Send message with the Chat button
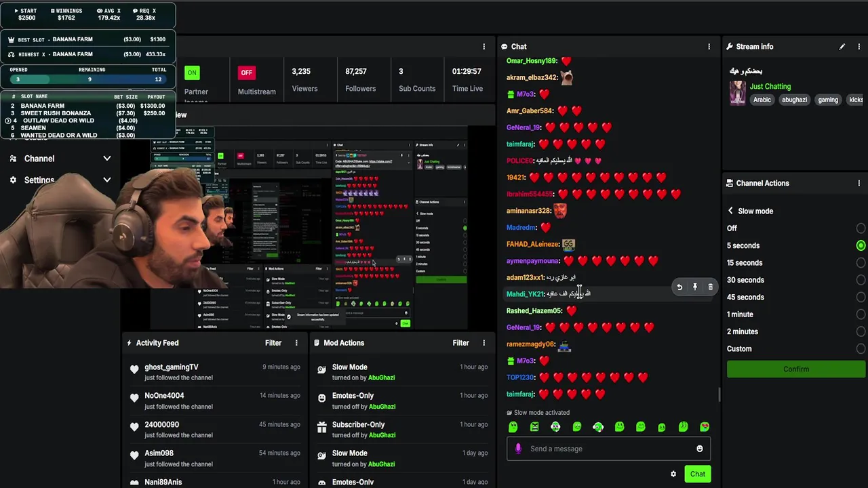This screenshot has height=488, width=868. click(697, 474)
